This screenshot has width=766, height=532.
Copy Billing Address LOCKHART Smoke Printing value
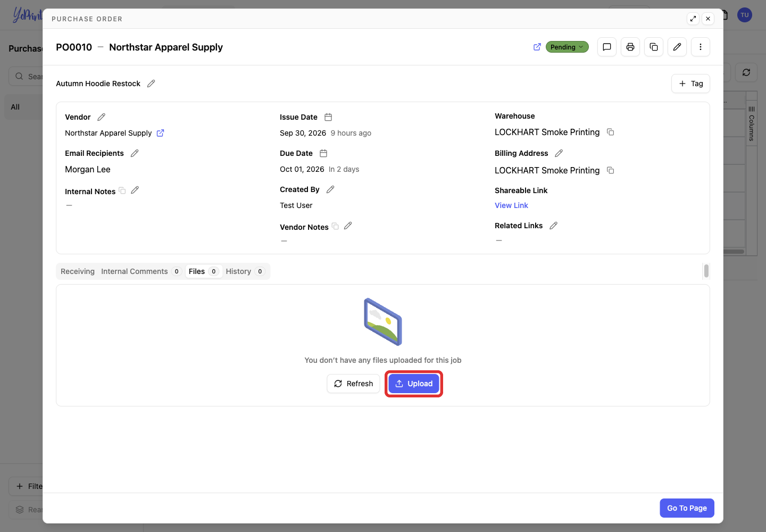click(x=611, y=170)
